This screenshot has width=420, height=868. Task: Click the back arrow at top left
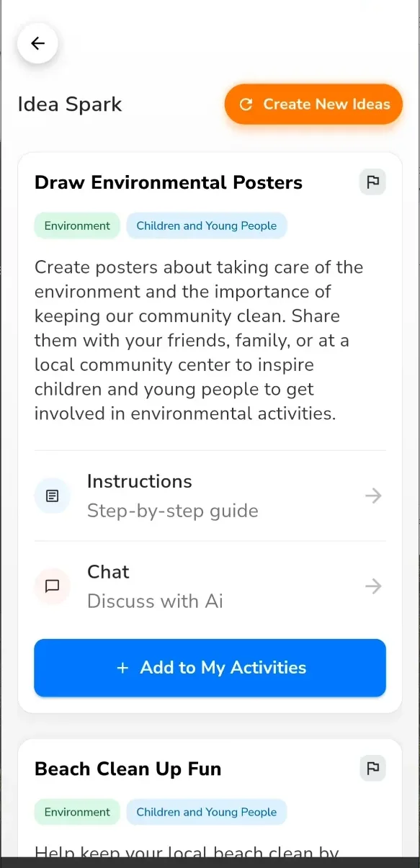(x=37, y=43)
